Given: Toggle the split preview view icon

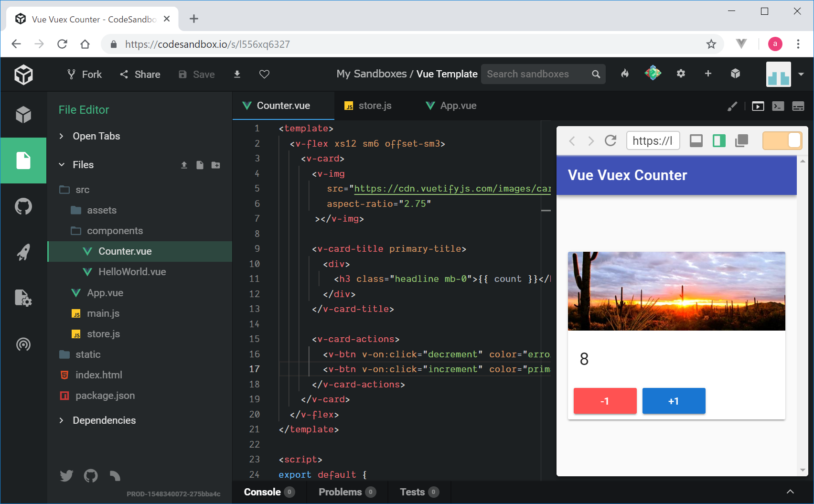Looking at the screenshot, I should click(718, 141).
